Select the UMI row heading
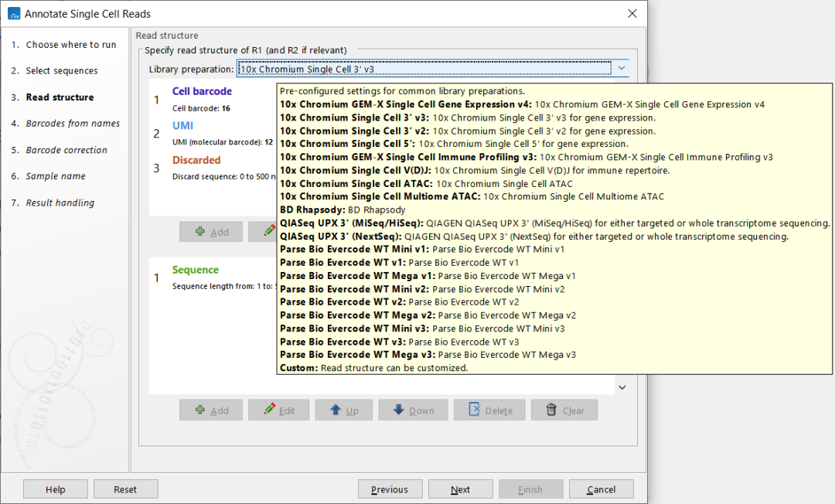Image resolution: width=835 pixels, height=504 pixels. tap(182, 125)
